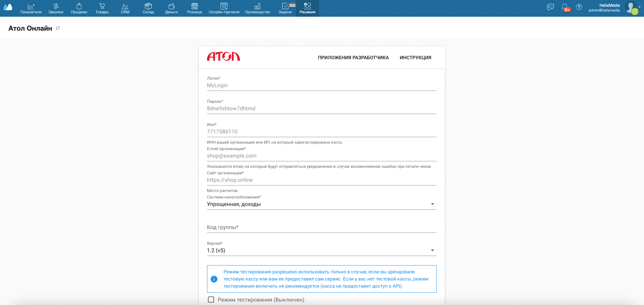The height and width of the screenshot is (305, 644).
Task: Open the Онлайн-торговля menu item
Action: coord(224,8)
